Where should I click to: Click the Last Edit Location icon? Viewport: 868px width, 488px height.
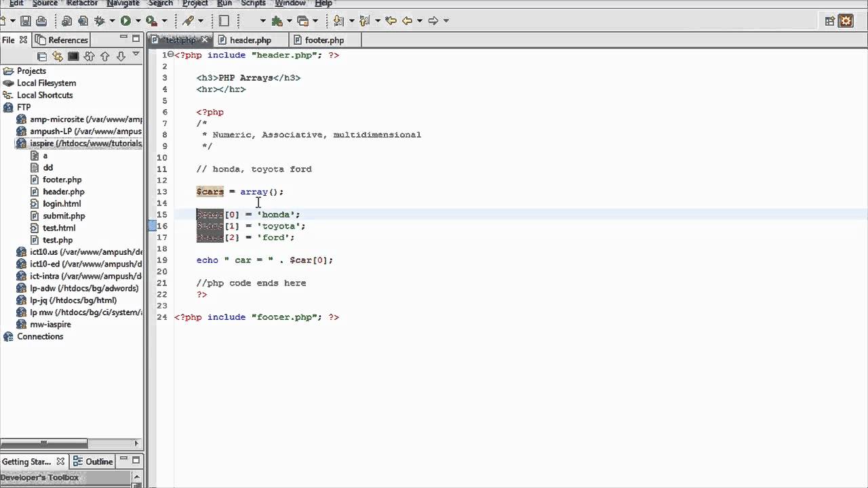[x=391, y=21]
